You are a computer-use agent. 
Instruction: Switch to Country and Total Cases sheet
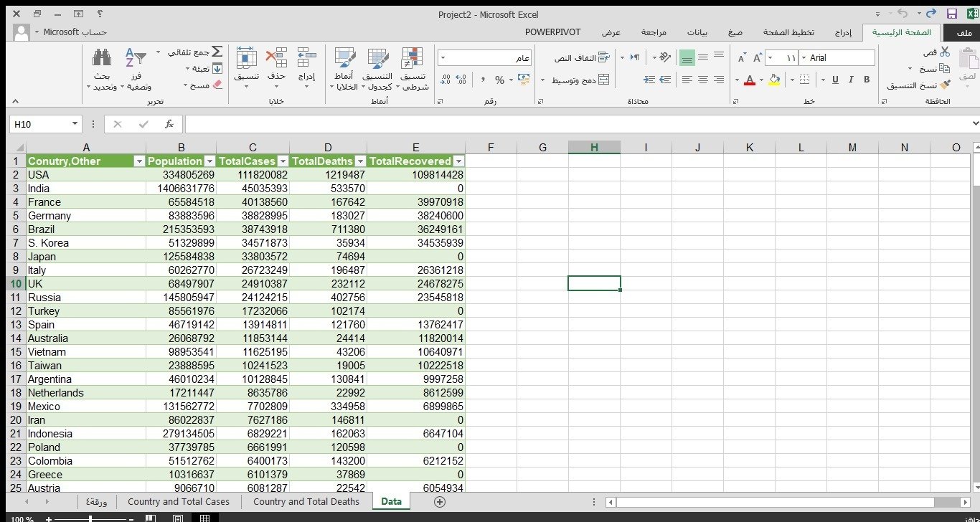tap(179, 502)
